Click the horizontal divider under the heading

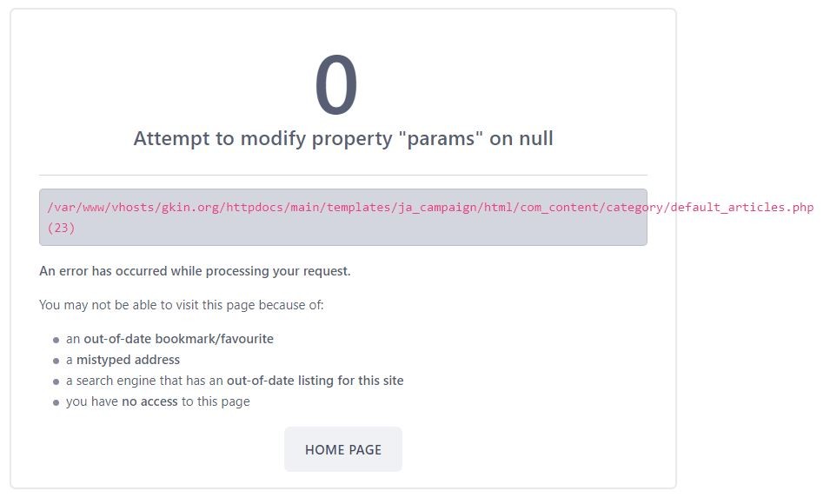point(342,176)
